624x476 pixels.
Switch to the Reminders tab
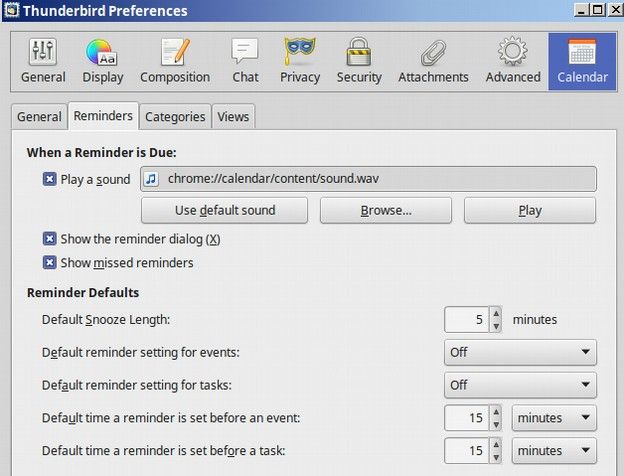[103, 116]
